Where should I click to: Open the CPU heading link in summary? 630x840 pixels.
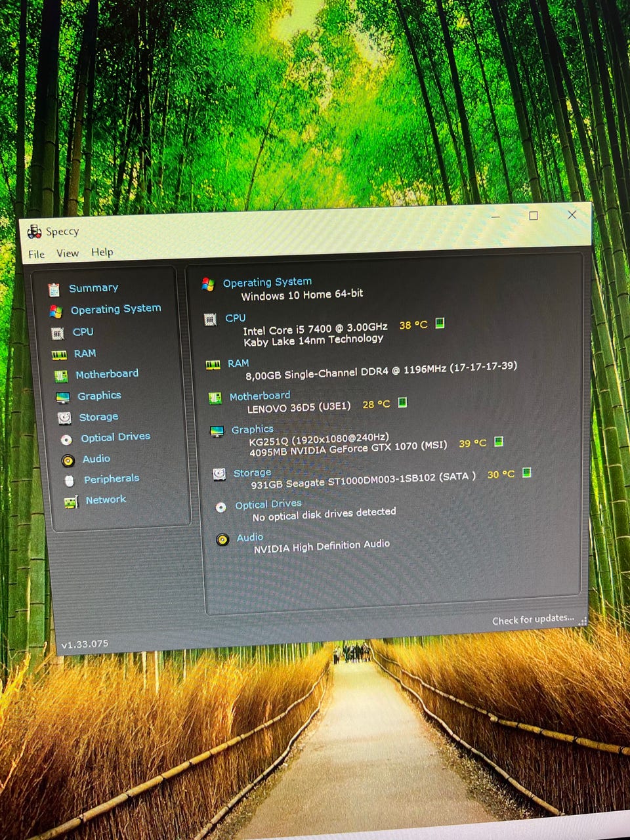click(235, 318)
